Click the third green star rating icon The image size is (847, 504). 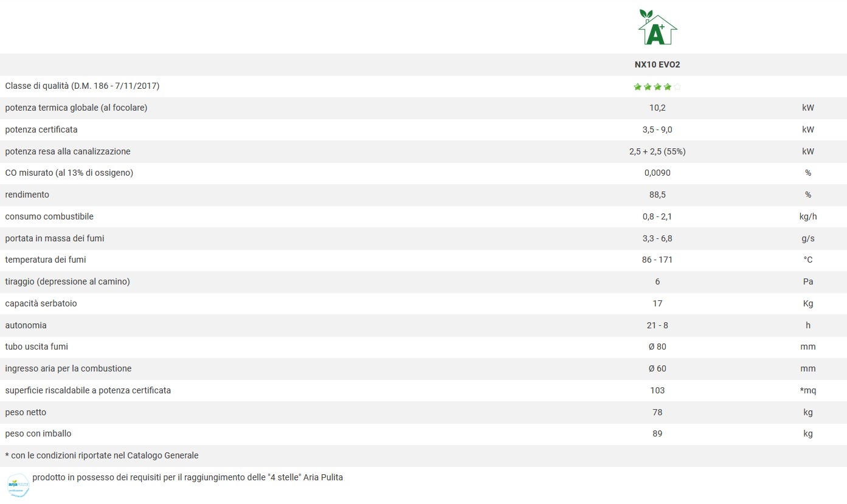[657, 87]
